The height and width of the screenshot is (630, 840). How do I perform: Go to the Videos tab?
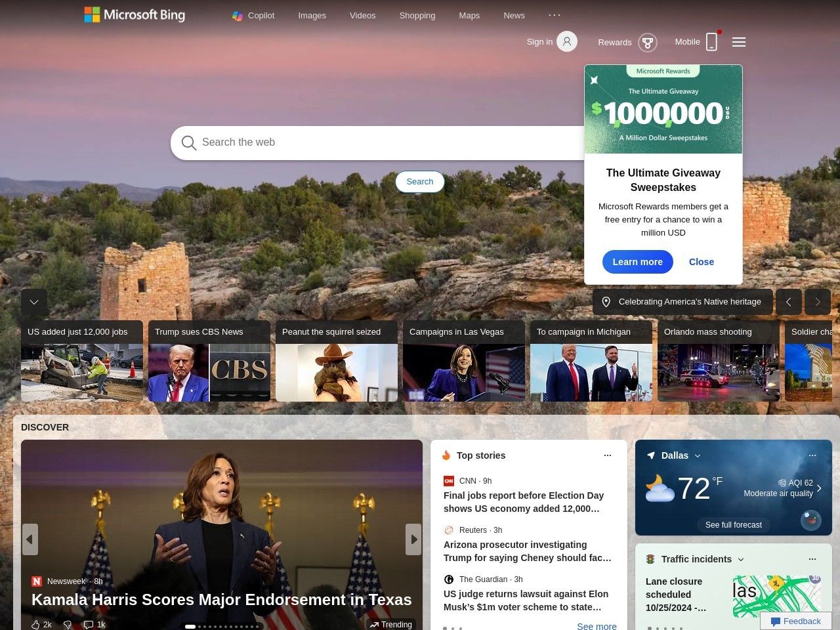[362, 16]
